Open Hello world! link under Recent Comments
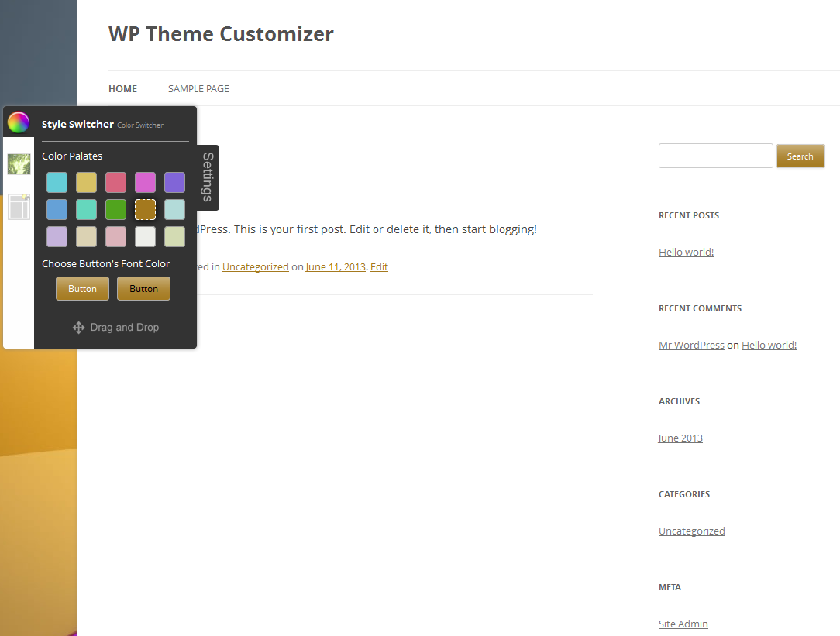Screen dimensions: 840x636 pos(769,346)
